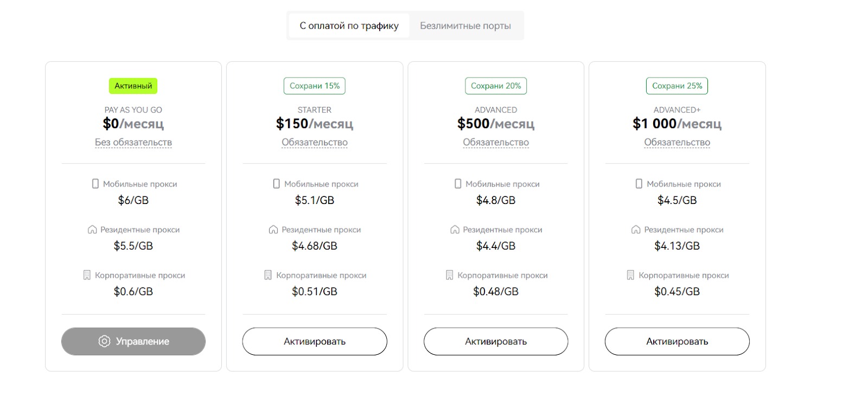Click mobile proxy phone icon in Advanced+ plan
The width and height of the screenshot is (868, 408).
click(639, 184)
